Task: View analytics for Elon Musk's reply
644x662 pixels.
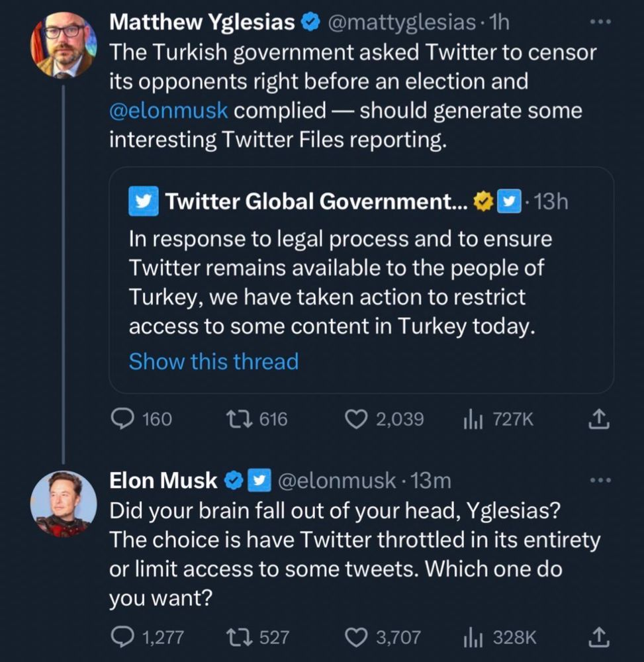Action: click(x=473, y=638)
